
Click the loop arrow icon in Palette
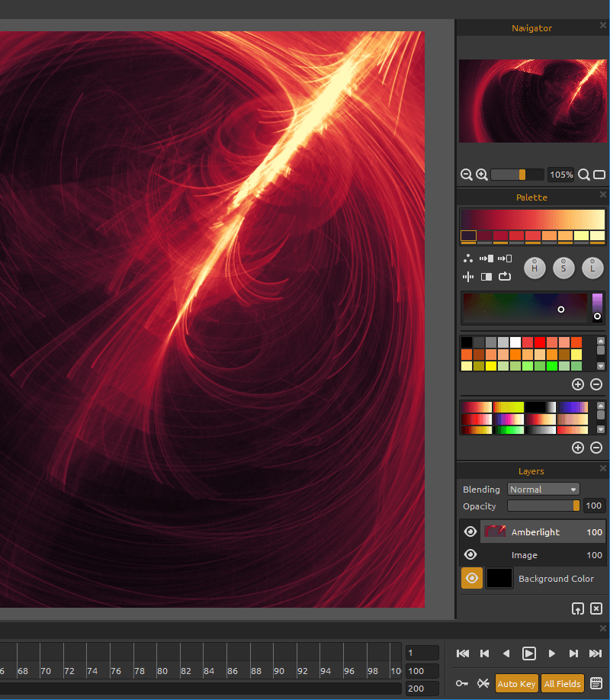505,276
